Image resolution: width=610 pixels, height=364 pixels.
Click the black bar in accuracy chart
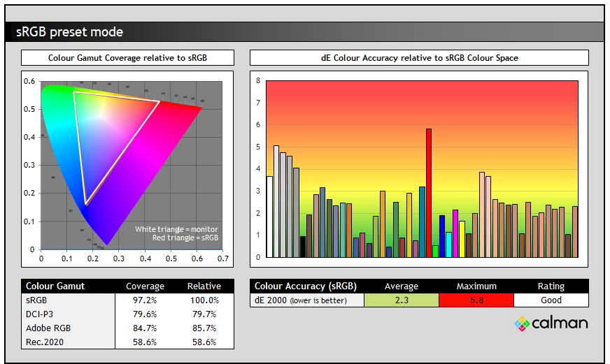coord(303,247)
